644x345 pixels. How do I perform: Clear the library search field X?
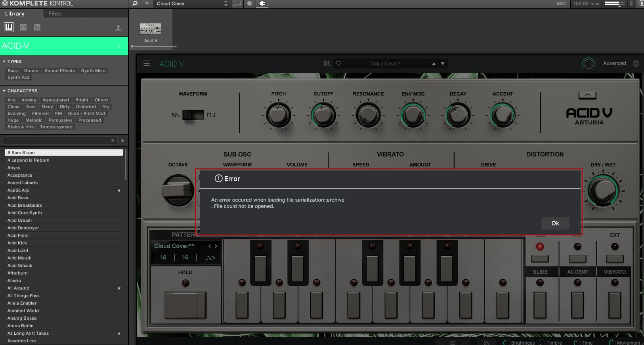coord(113,140)
